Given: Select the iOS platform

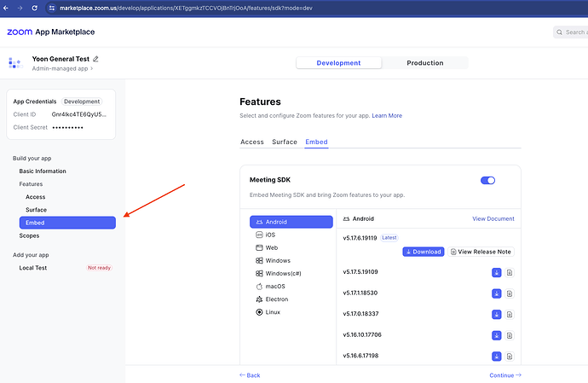Looking at the screenshot, I should [291, 235].
